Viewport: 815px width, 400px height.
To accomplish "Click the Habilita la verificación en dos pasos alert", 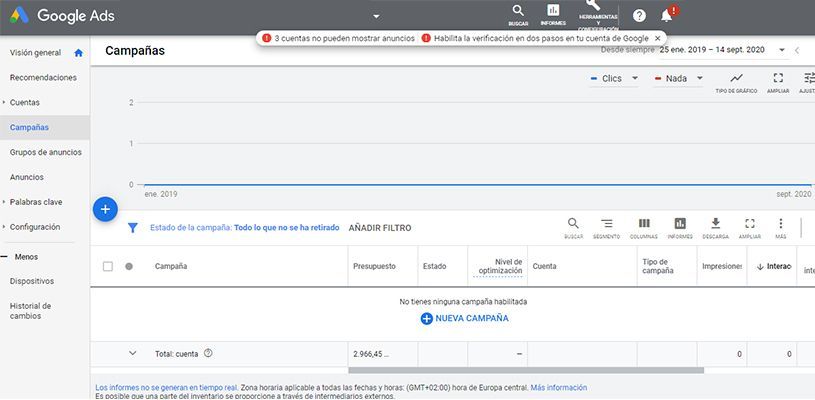I will coord(535,38).
